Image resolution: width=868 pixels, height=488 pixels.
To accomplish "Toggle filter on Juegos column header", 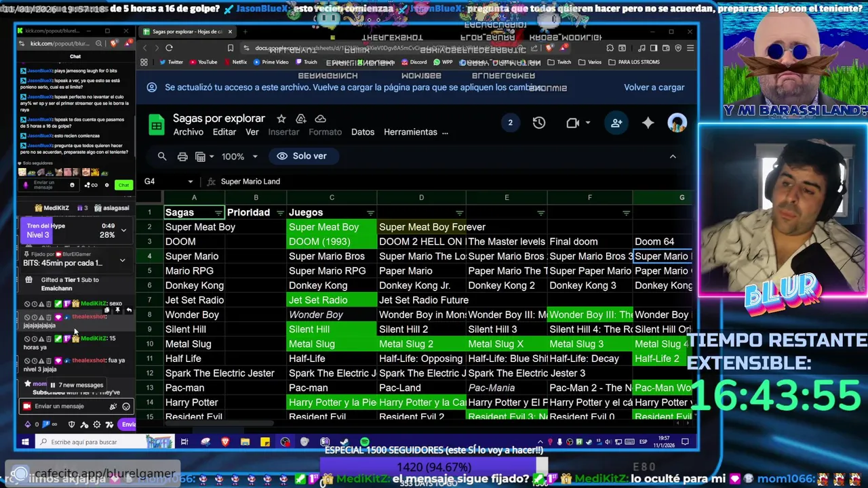I will point(370,213).
